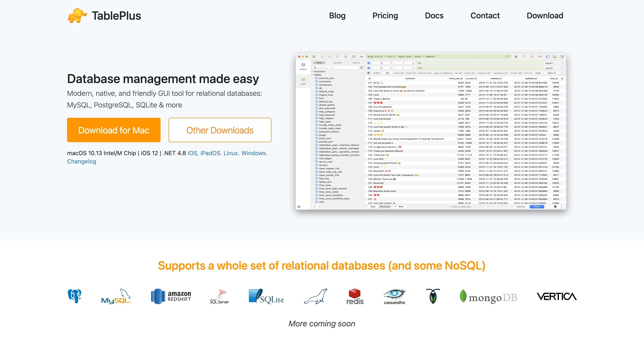This screenshot has height=364, width=644.
Task: Go to next results page arrow
Action: click(x=561, y=207)
